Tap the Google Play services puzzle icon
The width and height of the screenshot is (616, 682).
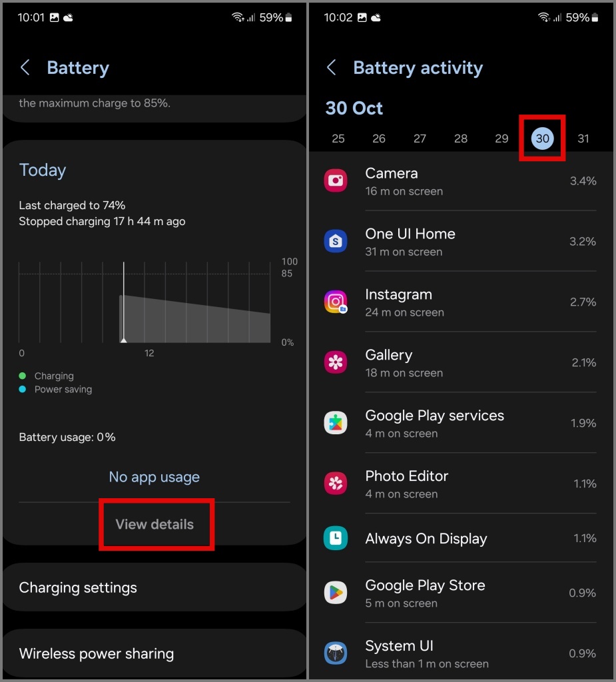pyautogui.click(x=336, y=423)
